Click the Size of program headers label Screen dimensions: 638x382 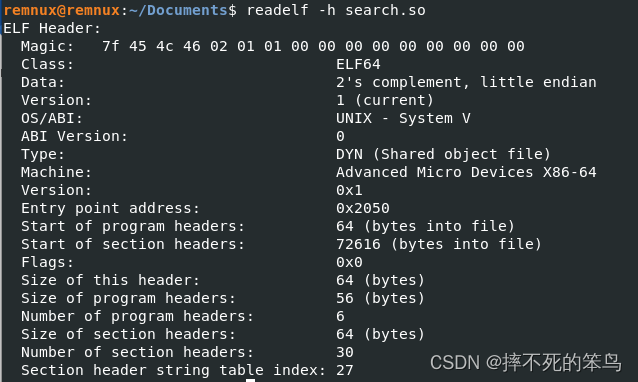tap(129, 298)
